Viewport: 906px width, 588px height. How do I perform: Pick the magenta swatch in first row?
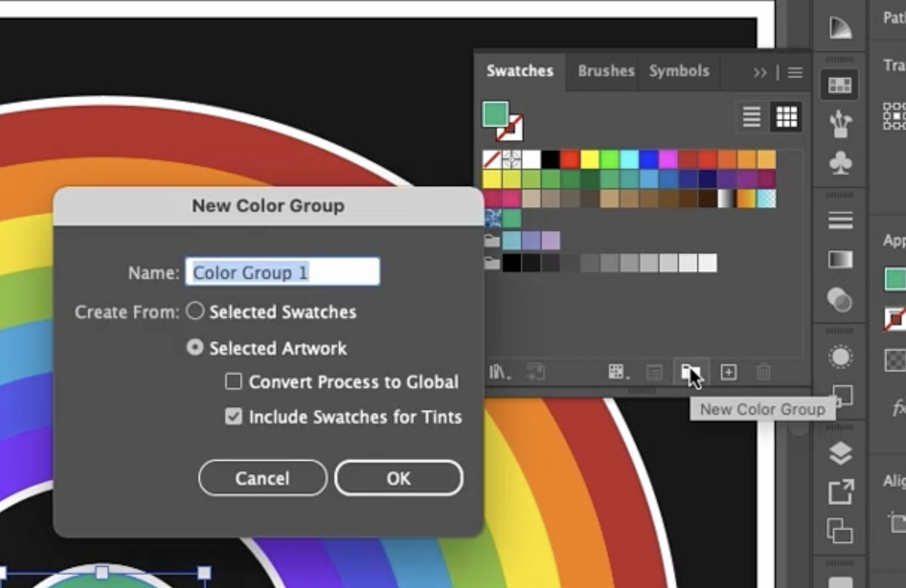coord(668,160)
